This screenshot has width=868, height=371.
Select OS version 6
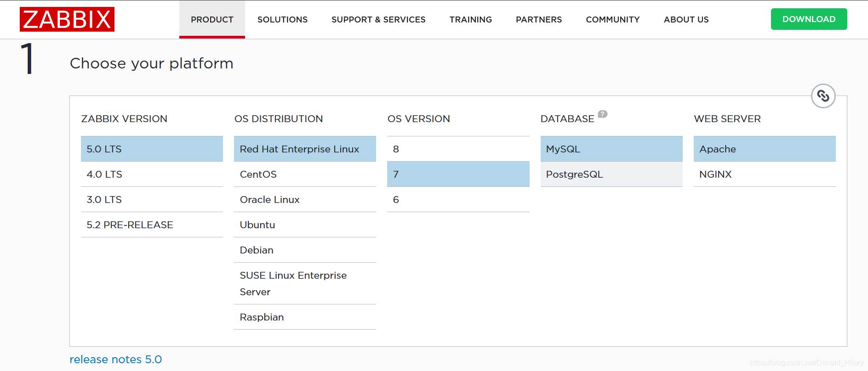[x=458, y=199]
